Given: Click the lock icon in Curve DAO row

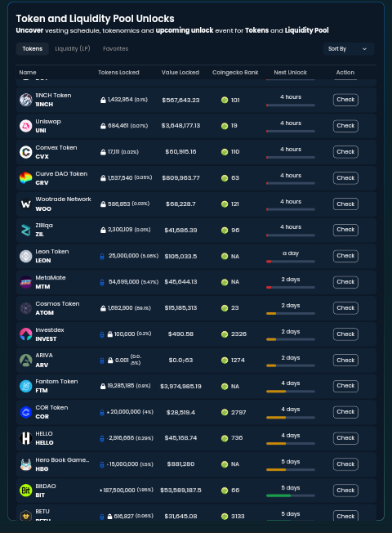Looking at the screenshot, I should [x=103, y=178].
